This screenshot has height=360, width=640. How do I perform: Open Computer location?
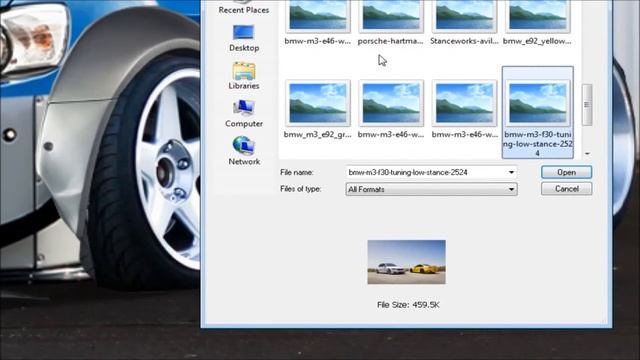coord(244,113)
